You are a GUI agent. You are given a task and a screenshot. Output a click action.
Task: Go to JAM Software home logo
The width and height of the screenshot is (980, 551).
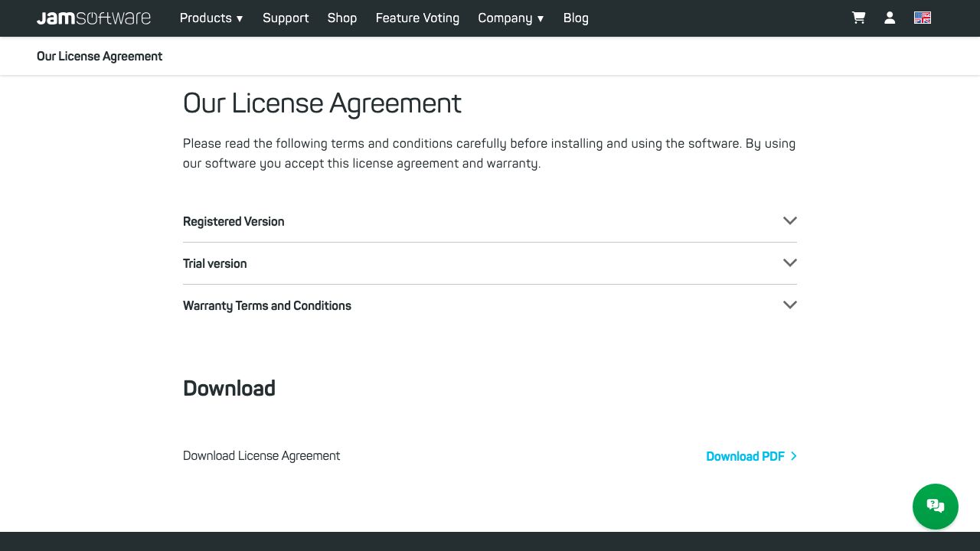(93, 18)
